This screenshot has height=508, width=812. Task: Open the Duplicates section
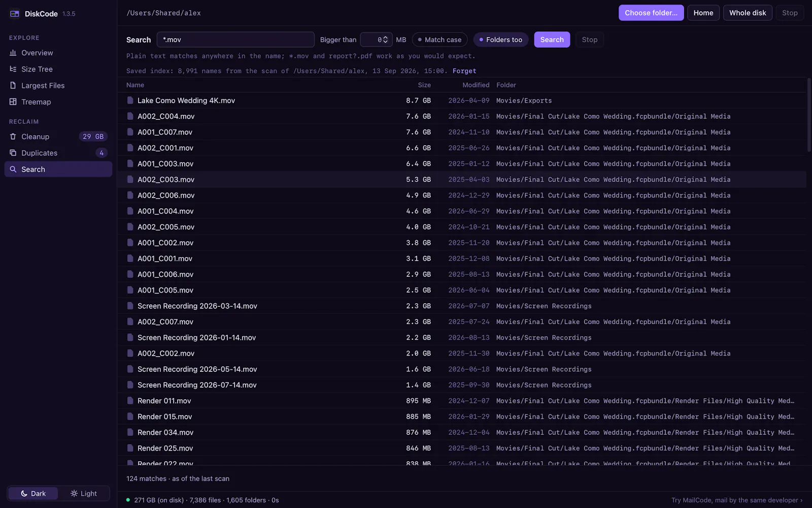(x=58, y=153)
